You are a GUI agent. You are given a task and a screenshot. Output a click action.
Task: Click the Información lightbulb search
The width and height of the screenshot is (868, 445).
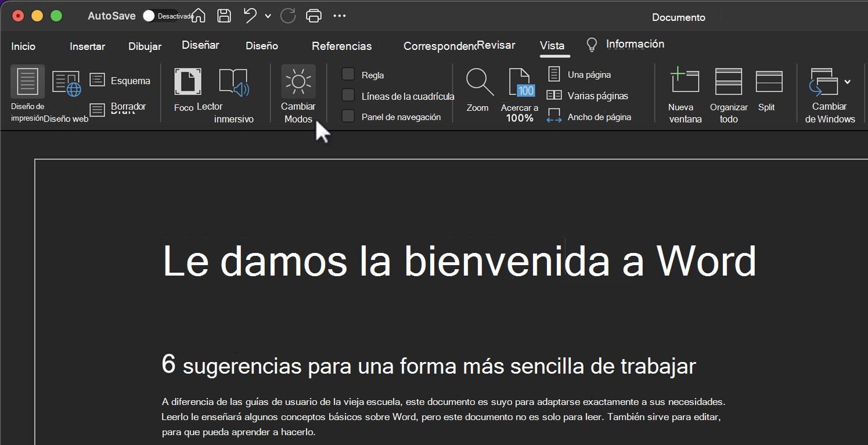click(625, 44)
